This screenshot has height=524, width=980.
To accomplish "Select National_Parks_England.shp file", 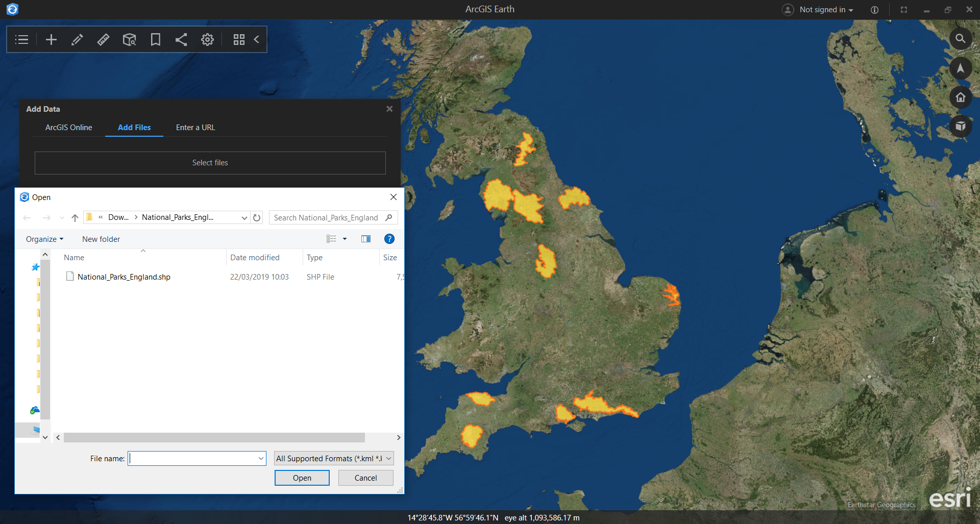I will click(x=124, y=277).
